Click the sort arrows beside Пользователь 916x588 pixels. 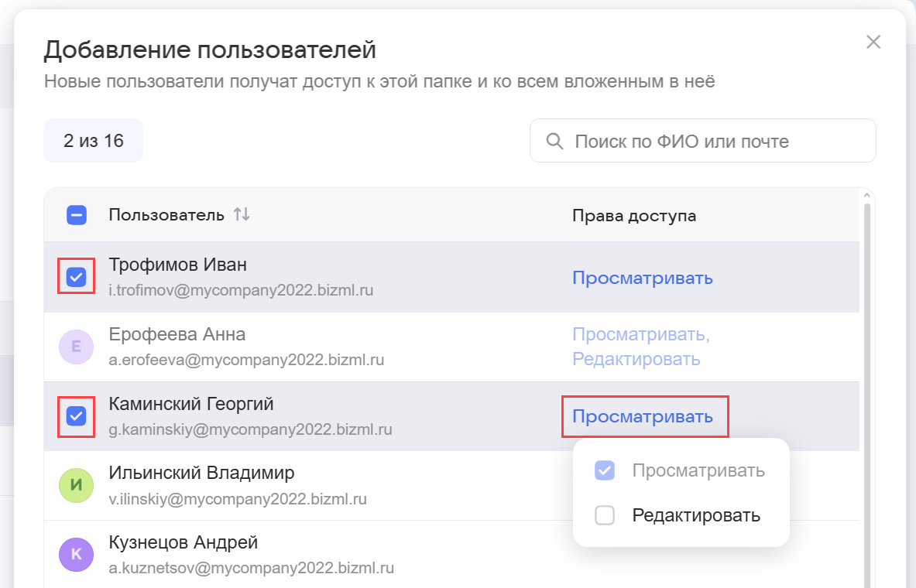pyautogui.click(x=242, y=215)
